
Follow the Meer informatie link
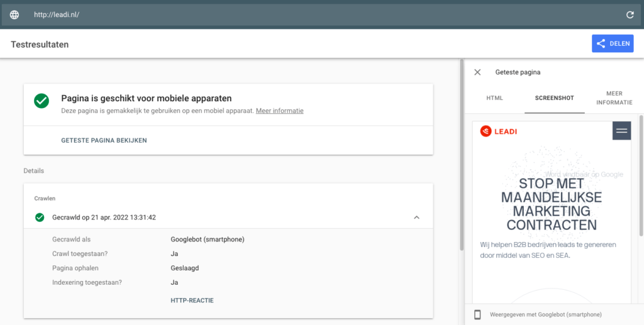click(x=279, y=111)
